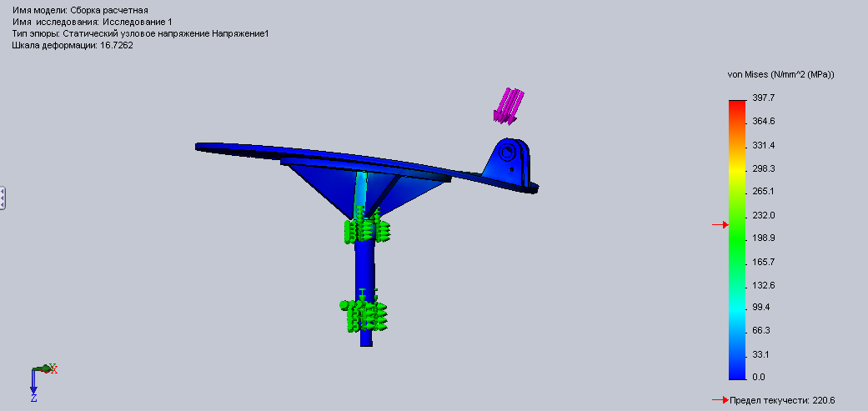Screen dimensions: 868x411
Task: Expand the collapsed side panel handle
Action: 3,198
